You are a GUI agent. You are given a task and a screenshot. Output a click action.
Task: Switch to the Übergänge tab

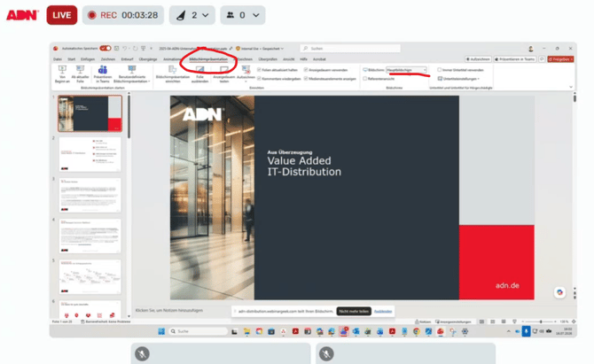tap(148, 59)
